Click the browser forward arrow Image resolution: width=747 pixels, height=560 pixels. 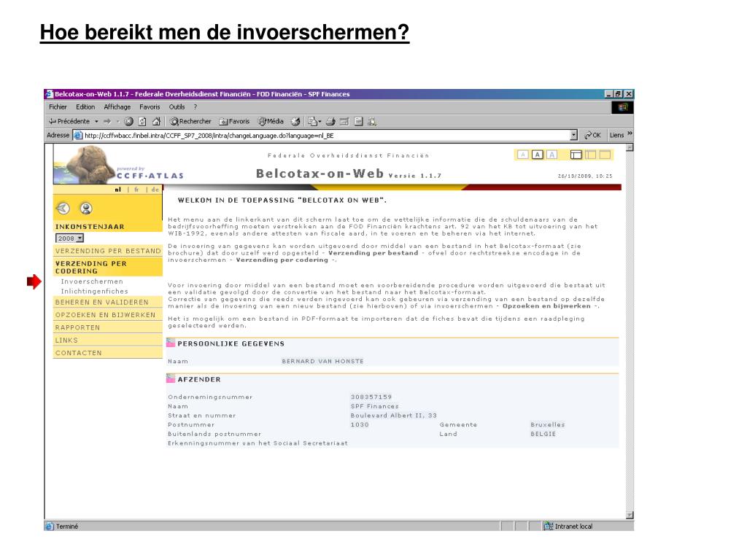(x=107, y=122)
